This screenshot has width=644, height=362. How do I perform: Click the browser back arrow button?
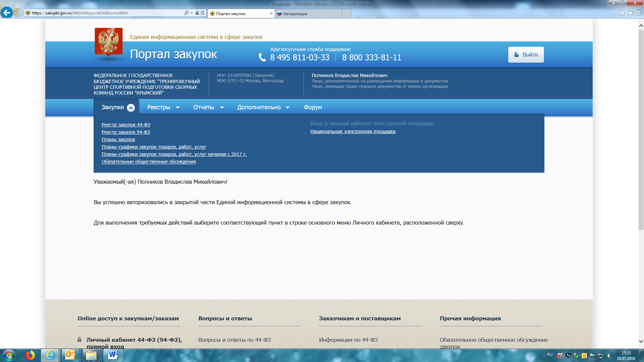(6, 13)
